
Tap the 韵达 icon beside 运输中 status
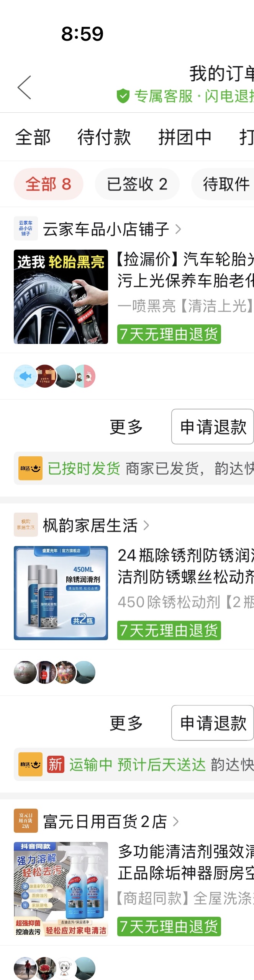[x=30, y=764]
